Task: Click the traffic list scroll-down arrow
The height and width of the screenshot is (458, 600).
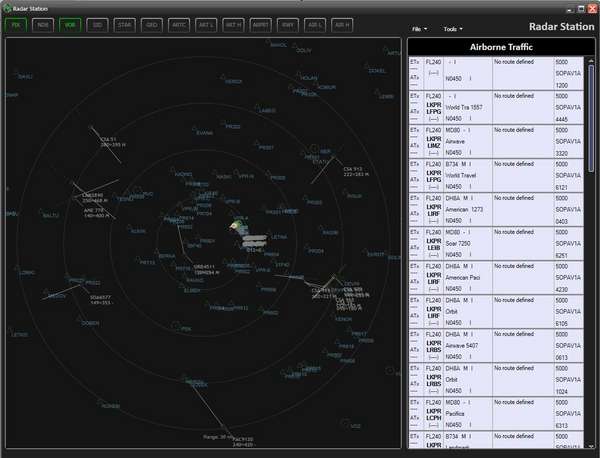Action: pos(591,445)
